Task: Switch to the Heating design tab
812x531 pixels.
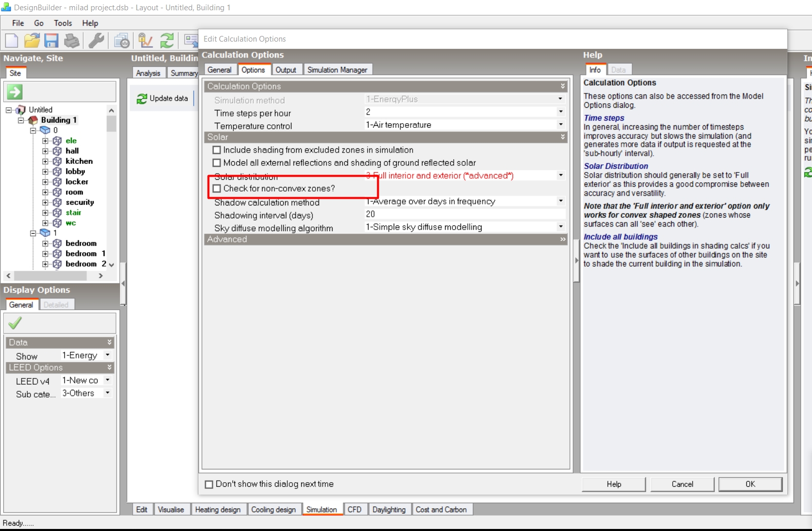Action: pos(218,509)
